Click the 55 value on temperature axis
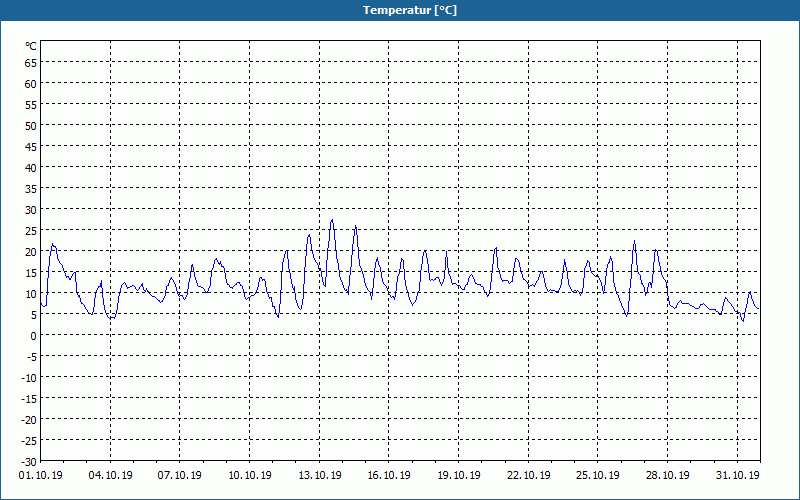 [31, 105]
